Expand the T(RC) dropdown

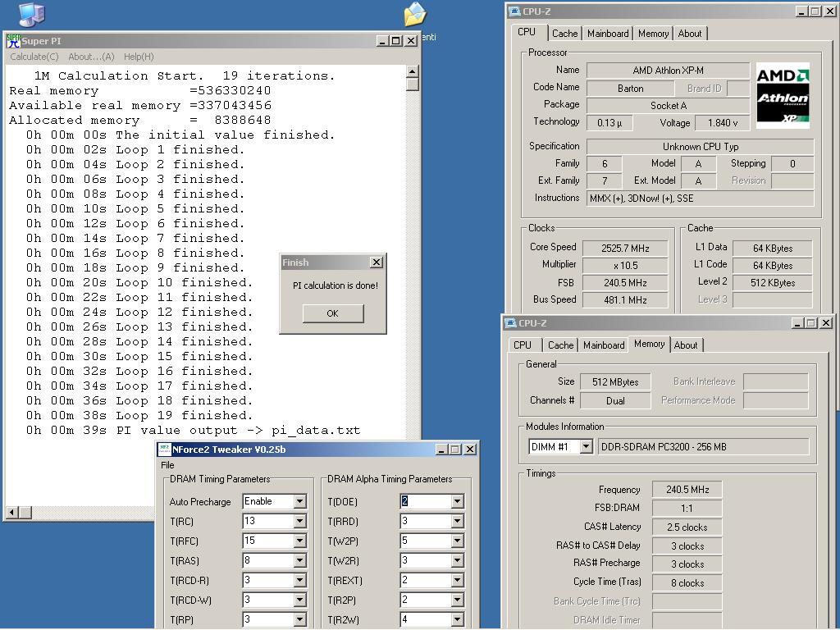click(x=300, y=521)
